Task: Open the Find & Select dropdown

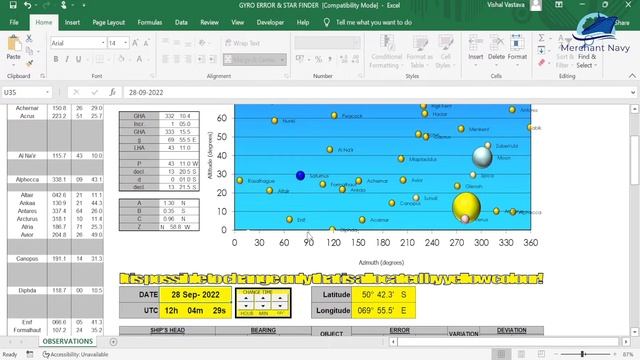Action: tap(587, 61)
